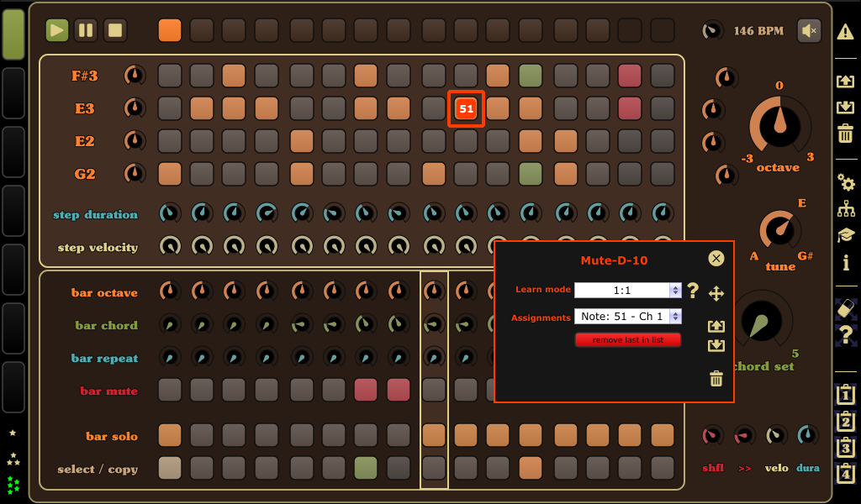Toggle the step labeled 51 in E3 row
861x504 pixels.
466,108
